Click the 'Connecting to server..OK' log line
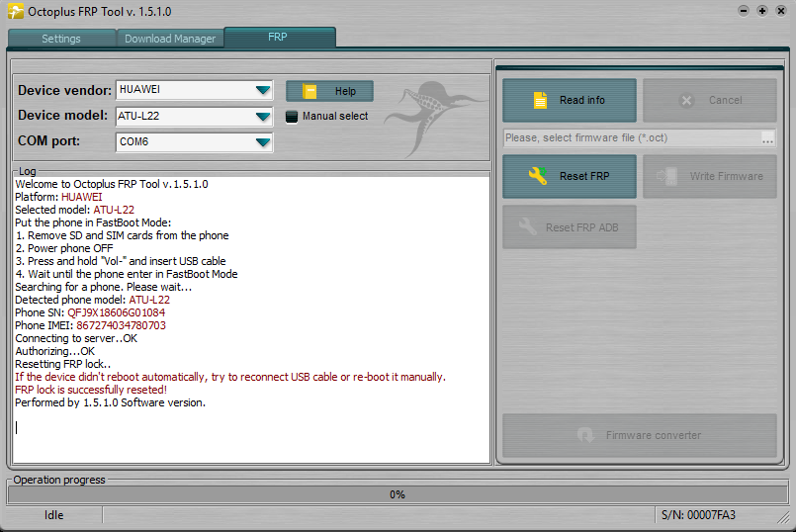This screenshot has width=796, height=532. [76, 338]
